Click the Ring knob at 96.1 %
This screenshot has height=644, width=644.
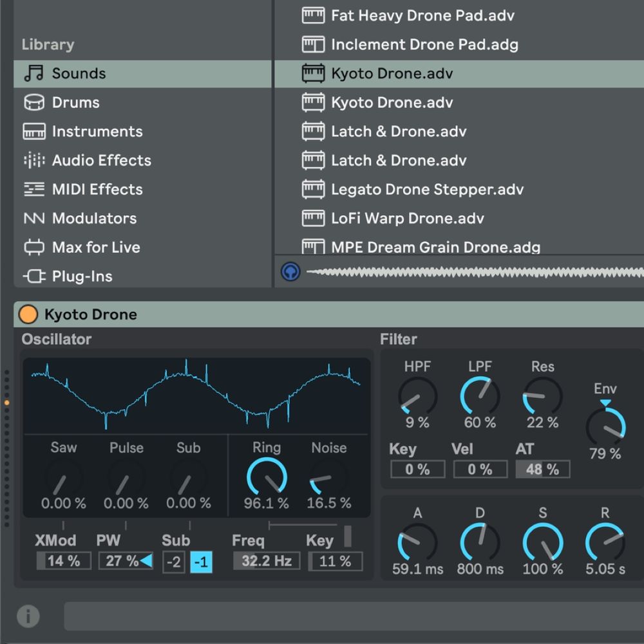point(267,478)
